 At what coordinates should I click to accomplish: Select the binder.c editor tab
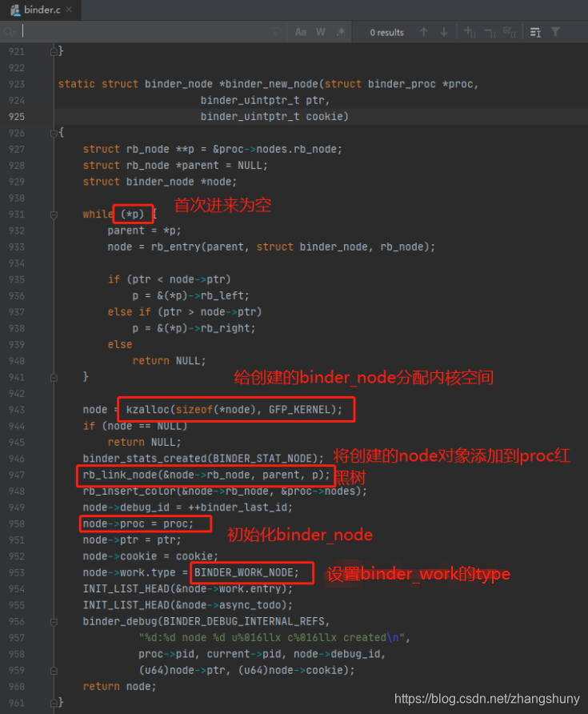[41, 10]
